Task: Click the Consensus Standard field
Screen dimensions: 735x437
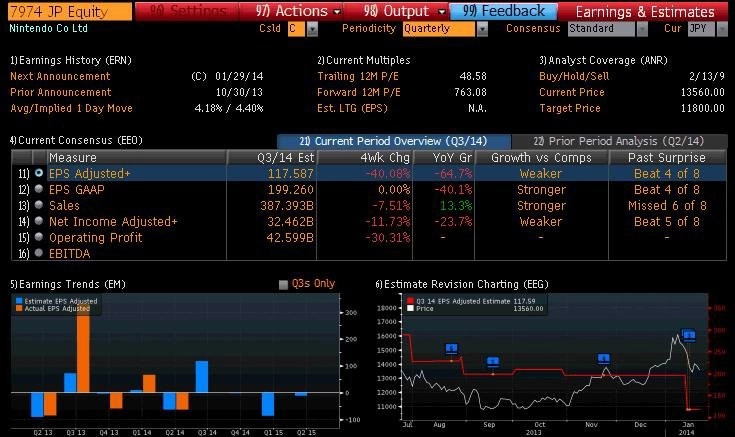Action: point(601,29)
